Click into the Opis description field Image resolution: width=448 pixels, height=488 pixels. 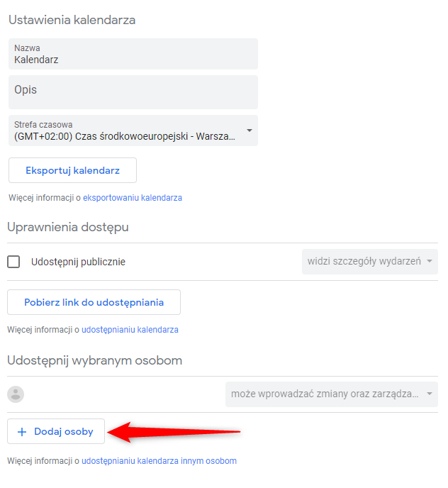tap(133, 92)
